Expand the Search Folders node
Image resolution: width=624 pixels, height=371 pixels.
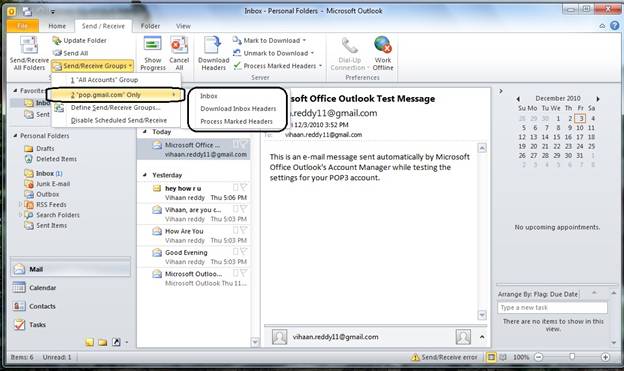(20, 215)
